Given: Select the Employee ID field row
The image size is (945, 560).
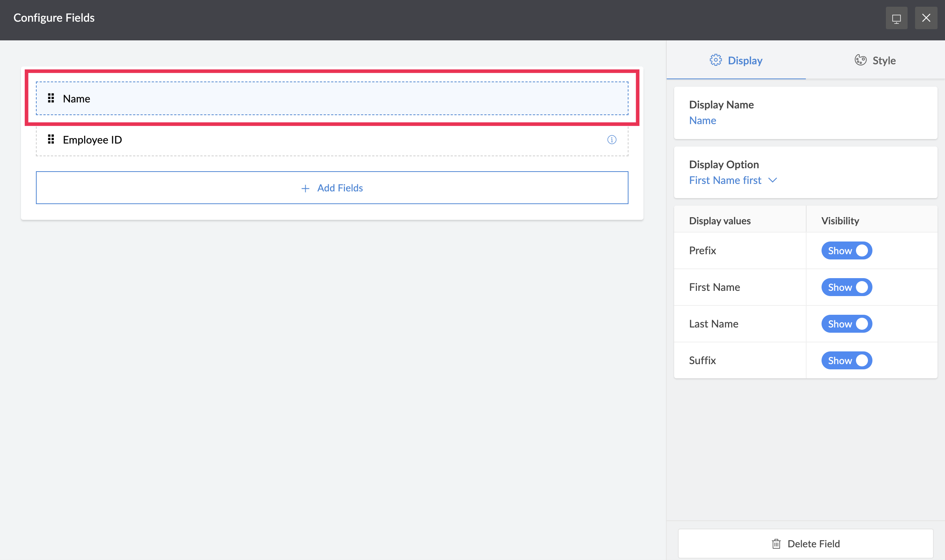Looking at the screenshot, I should click(331, 139).
